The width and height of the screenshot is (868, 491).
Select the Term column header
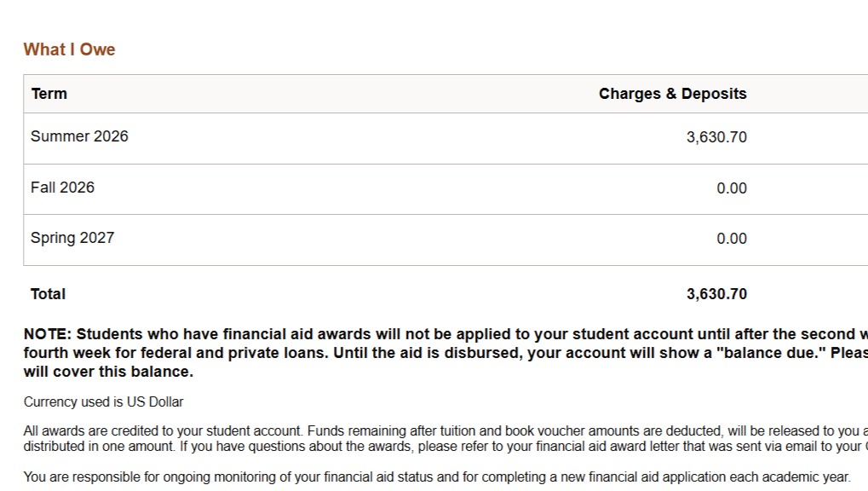pos(49,94)
